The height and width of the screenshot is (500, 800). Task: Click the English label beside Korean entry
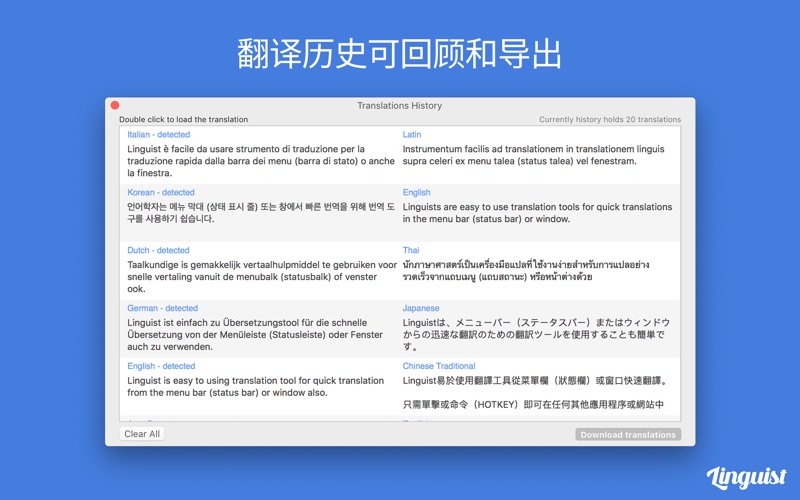416,192
